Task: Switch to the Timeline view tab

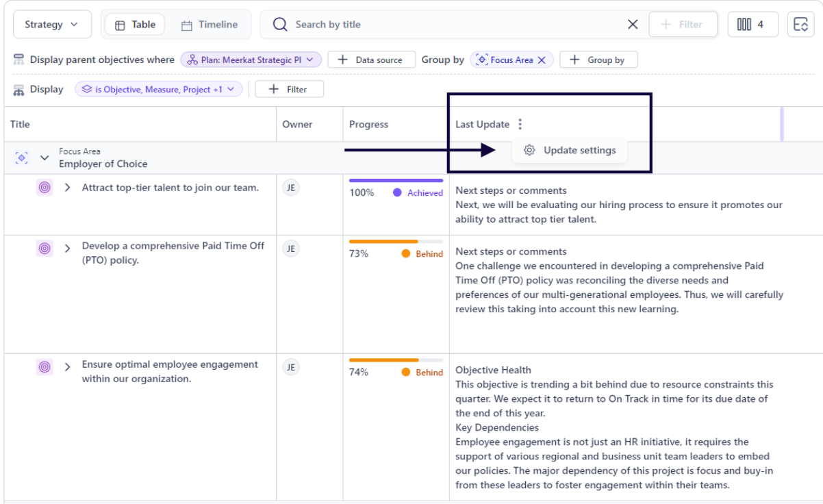Action: pos(210,25)
